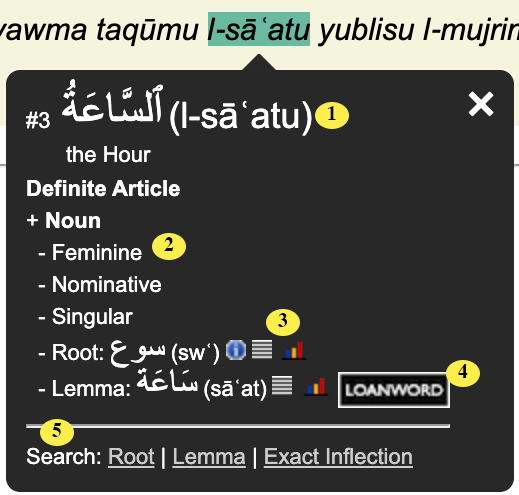Image resolution: width=519 pixels, height=495 pixels.
Task: Click the Arabic heading ٱلسَّاعَةُ
Action: pyautogui.click(x=113, y=104)
